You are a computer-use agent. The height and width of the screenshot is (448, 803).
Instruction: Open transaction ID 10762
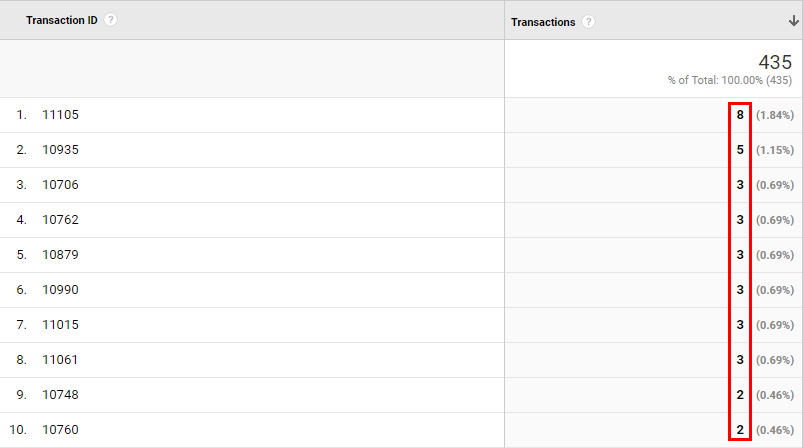point(60,220)
